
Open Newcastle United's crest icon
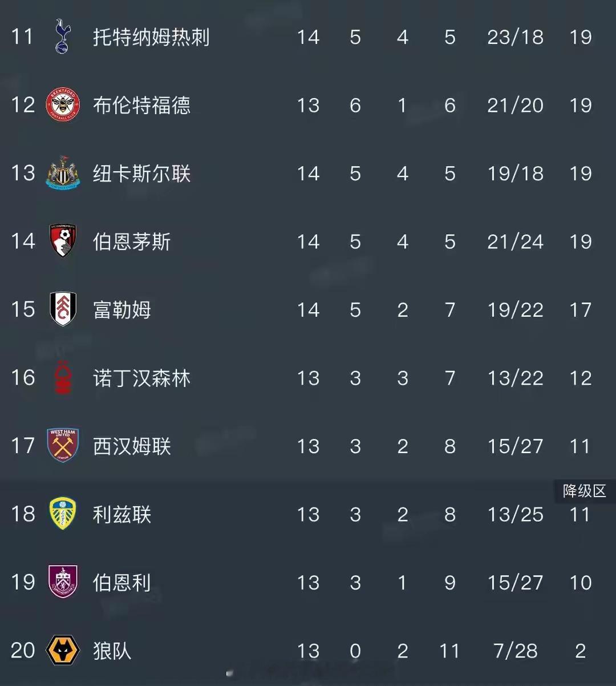click(x=63, y=173)
